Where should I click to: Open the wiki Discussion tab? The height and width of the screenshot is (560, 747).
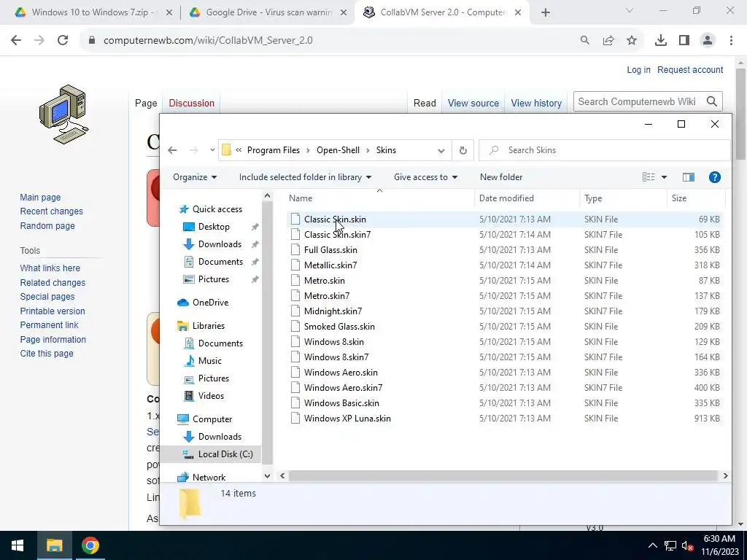(x=192, y=103)
